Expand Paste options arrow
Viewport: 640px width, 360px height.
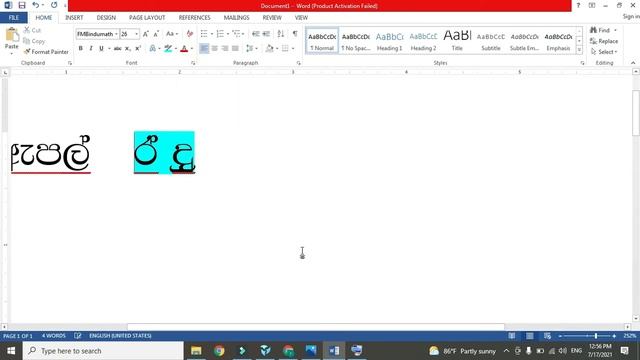[x=12, y=53]
